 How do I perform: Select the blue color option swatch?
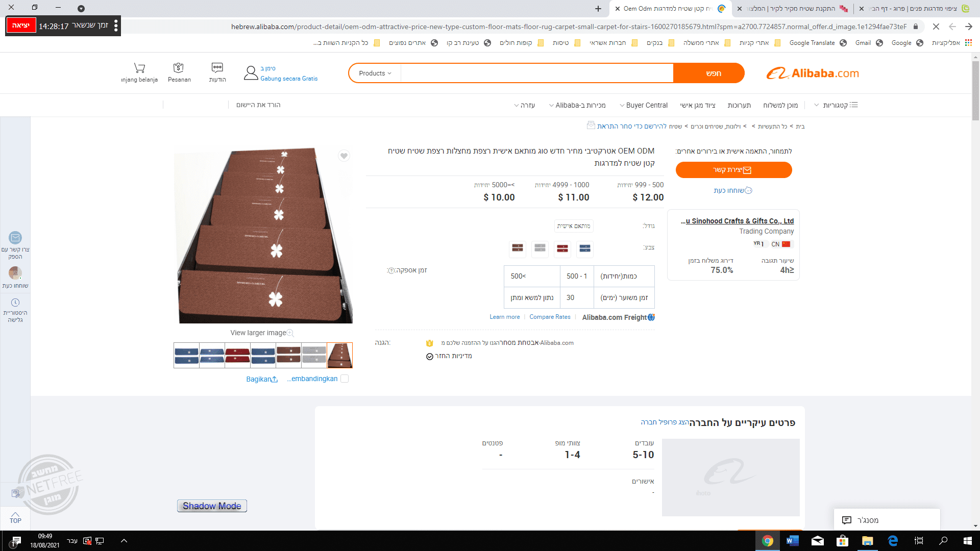[x=585, y=248]
